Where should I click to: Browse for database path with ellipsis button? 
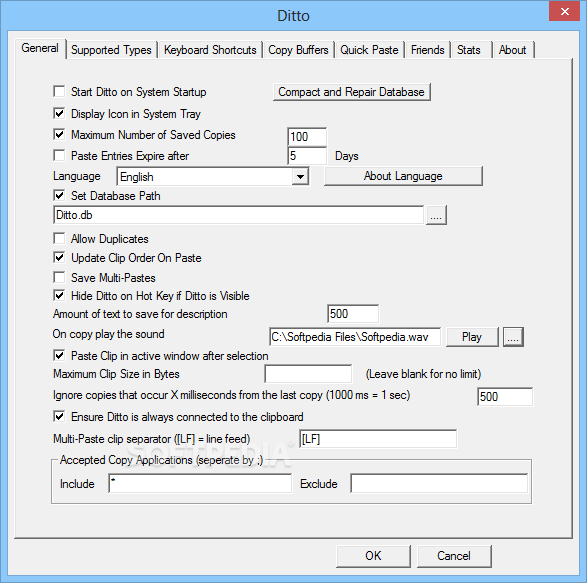pyautogui.click(x=436, y=215)
